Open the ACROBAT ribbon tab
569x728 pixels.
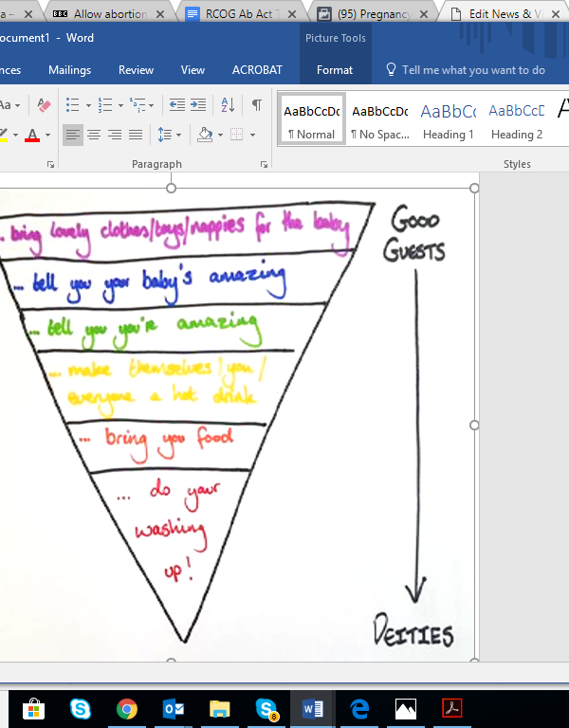click(257, 70)
